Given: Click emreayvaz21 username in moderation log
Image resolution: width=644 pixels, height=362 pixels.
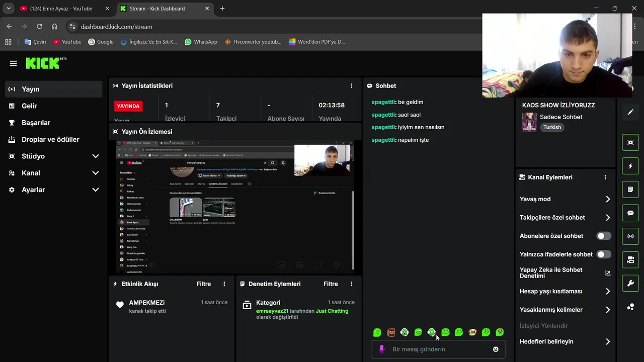Looking at the screenshot, I should point(272,311).
